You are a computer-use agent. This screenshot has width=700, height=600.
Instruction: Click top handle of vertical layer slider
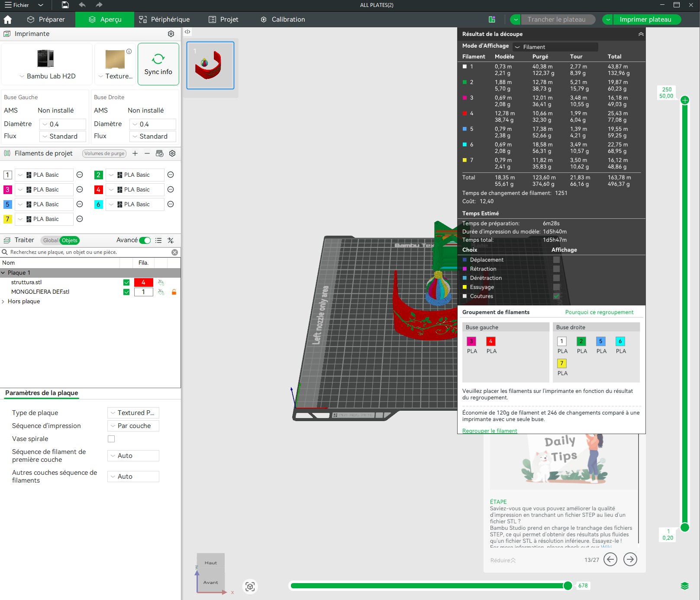coord(685,101)
